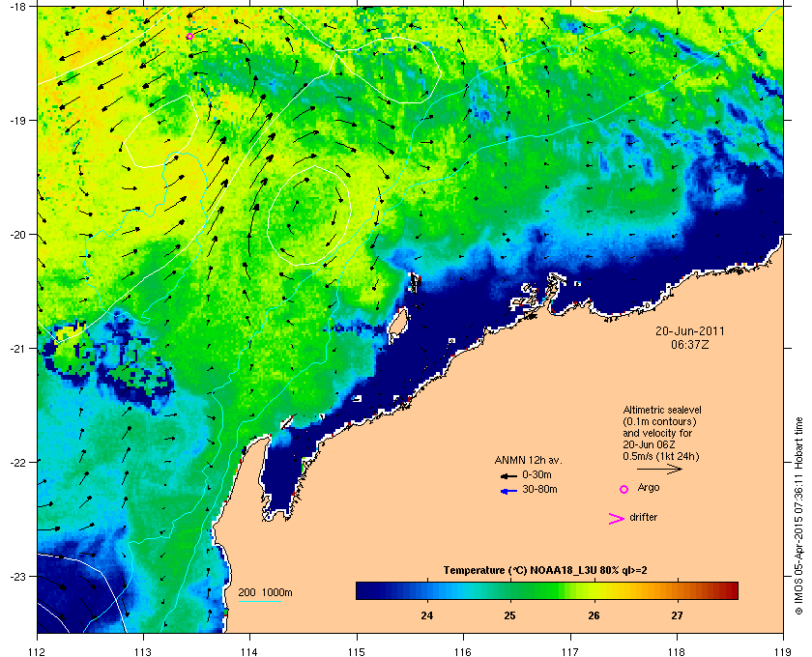Click the 'ANMN 12h av.' label
812x657 pixels.
(528, 460)
